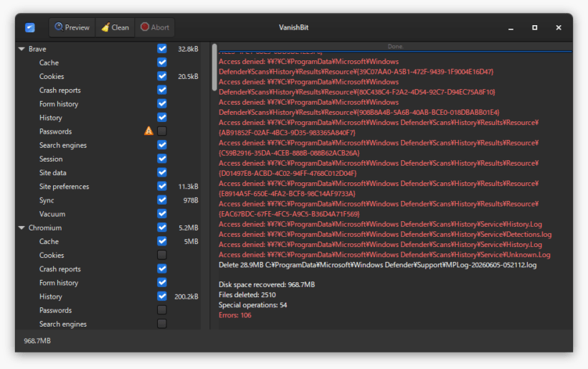Select the Chromium tree label
Screen dimensions: 588x369
click(45, 228)
